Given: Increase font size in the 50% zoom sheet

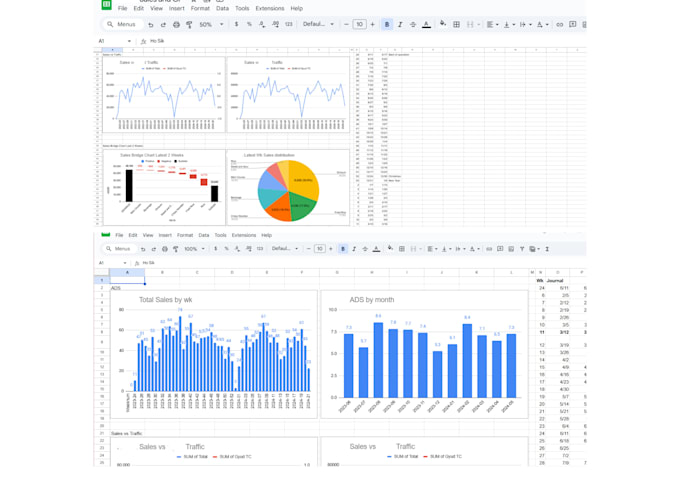Looking at the screenshot, I should 373,24.
